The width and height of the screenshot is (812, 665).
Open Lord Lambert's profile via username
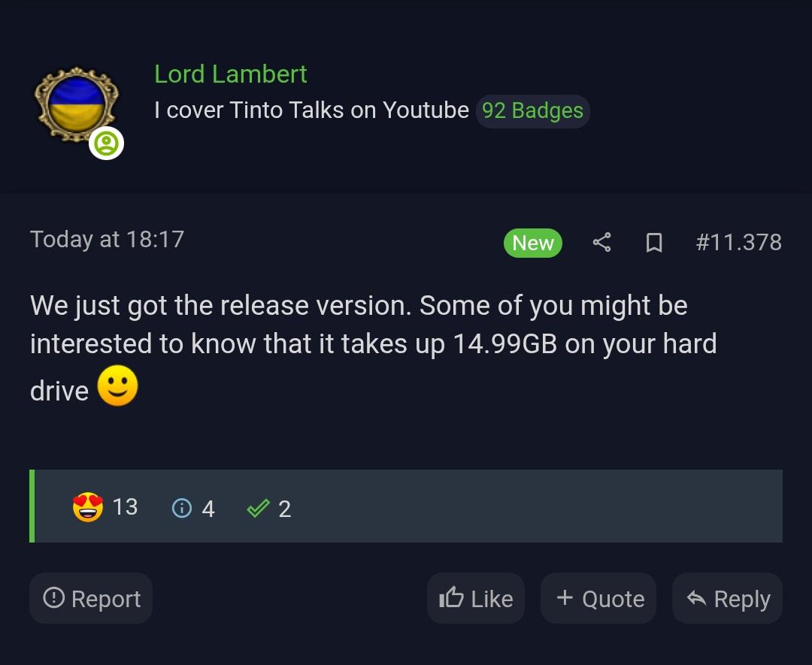click(231, 74)
